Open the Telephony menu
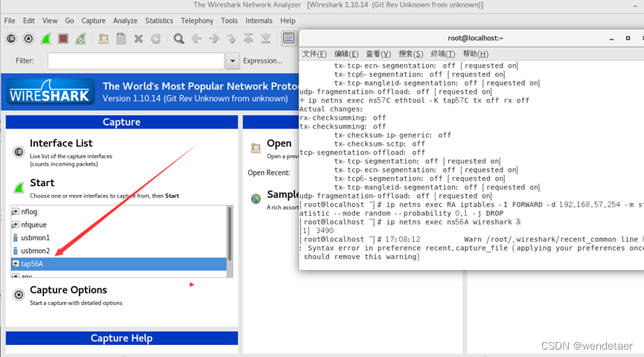This screenshot has height=357, width=644. coord(197,21)
